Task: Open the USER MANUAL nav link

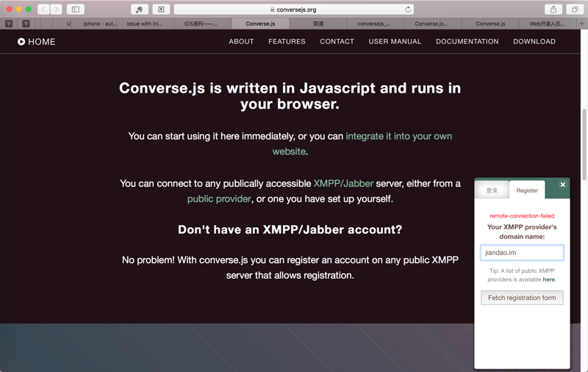Action: tap(395, 42)
